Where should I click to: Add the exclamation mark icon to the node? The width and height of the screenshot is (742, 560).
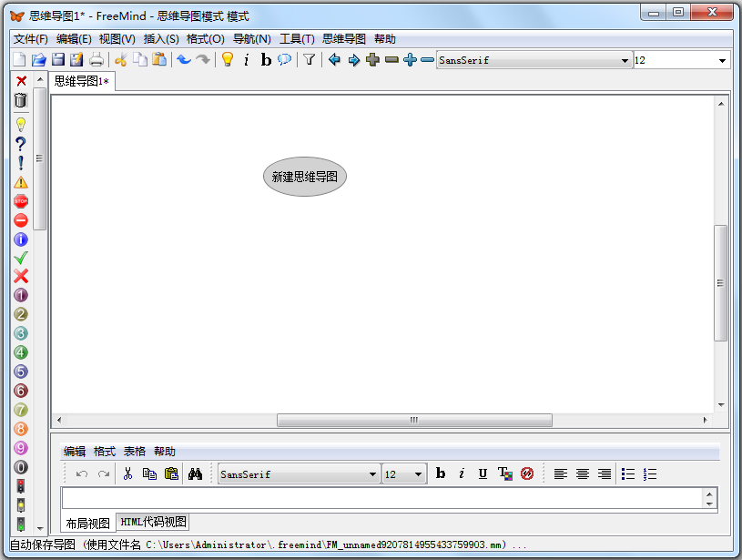21,163
